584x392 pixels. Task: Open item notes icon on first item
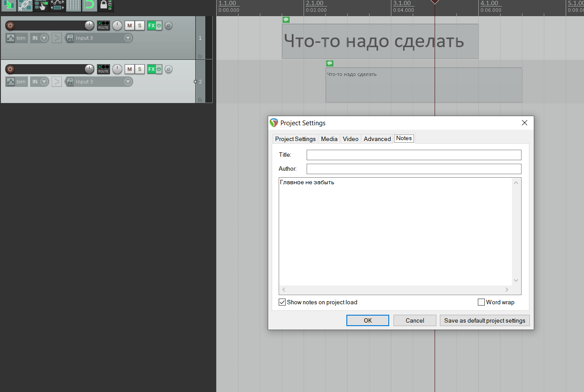coord(286,20)
